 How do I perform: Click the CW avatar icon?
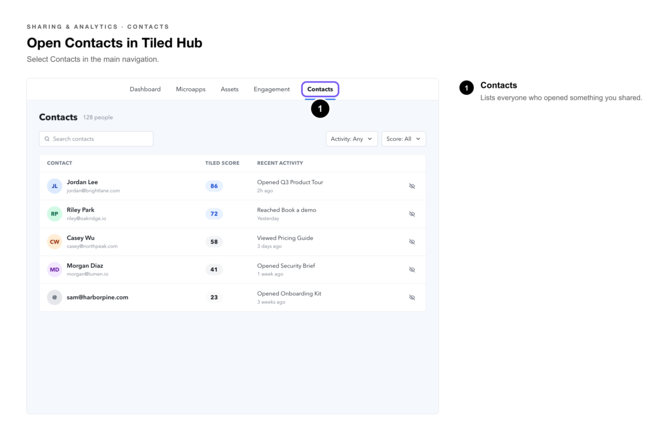click(x=54, y=242)
